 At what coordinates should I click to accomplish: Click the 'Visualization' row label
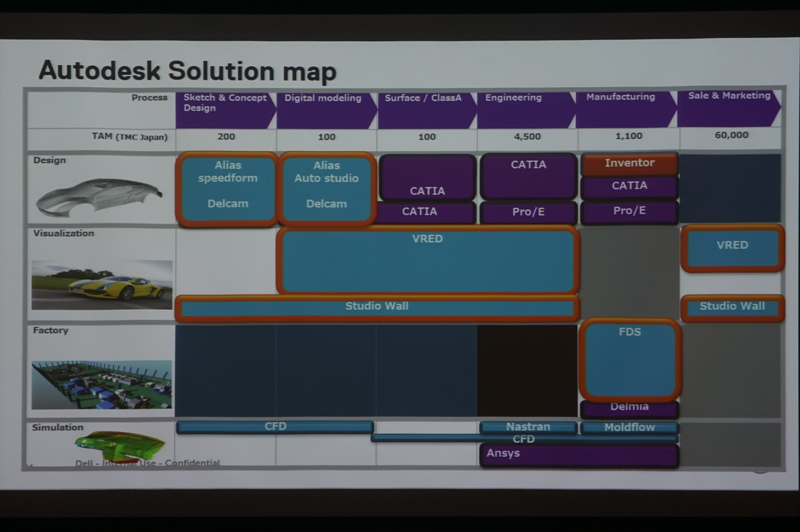[63, 233]
